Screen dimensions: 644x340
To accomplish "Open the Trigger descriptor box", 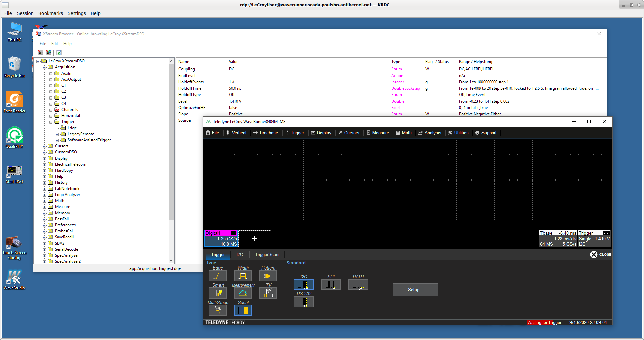I will pyautogui.click(x=594, y=238).
